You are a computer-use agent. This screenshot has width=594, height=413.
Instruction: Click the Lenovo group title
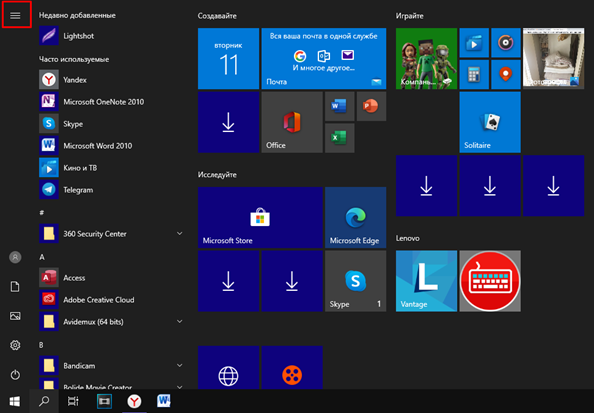(x=408, y=238)
